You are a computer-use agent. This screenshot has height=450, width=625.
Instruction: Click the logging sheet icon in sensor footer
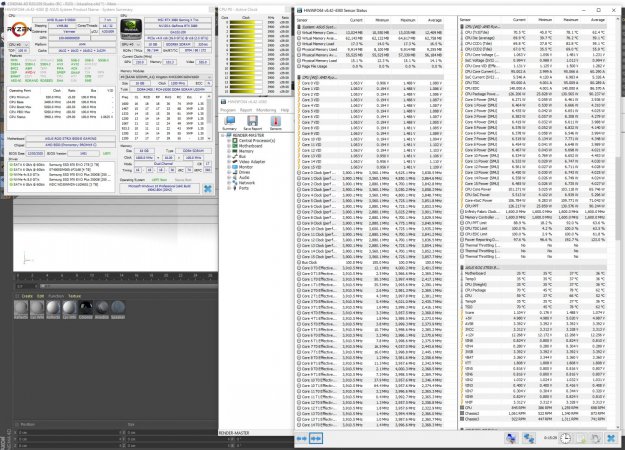tap(580, 438)
